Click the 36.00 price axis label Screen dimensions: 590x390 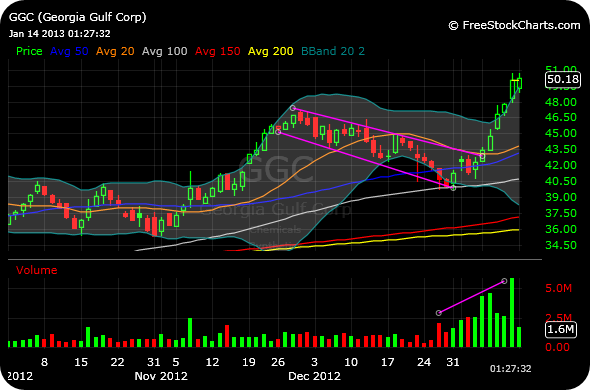point(561,229)
